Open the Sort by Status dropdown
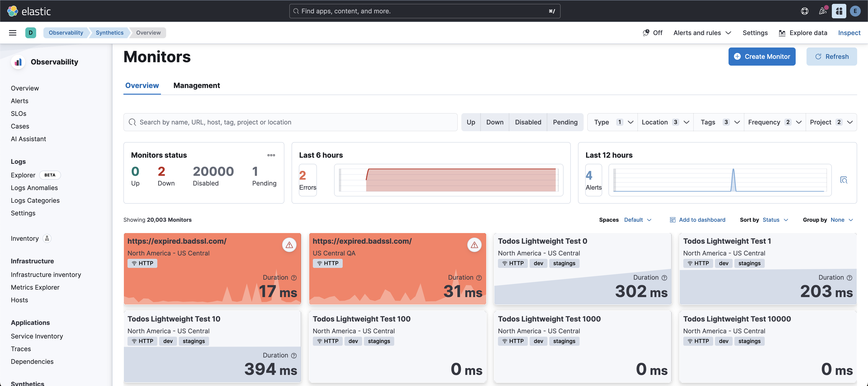 (775, 220)
